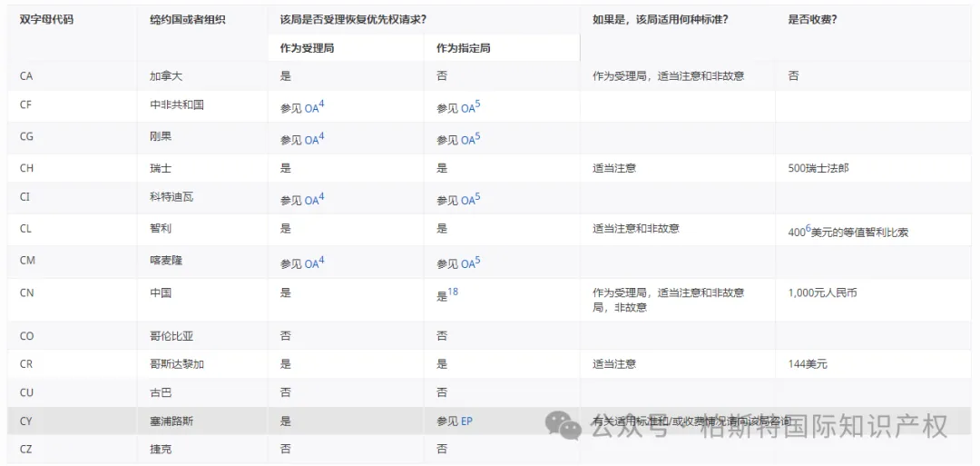The image size is (980, 466).
Task: Click the country name 喀麦隆
Action: [x=166, y=261]
